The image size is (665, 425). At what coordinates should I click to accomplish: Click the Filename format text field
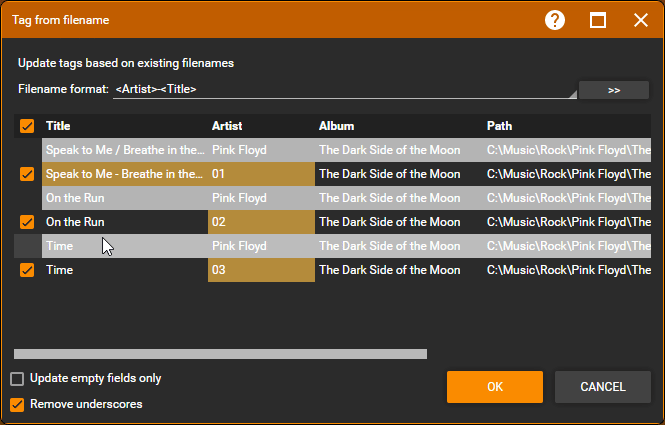(x=340, y=90)
